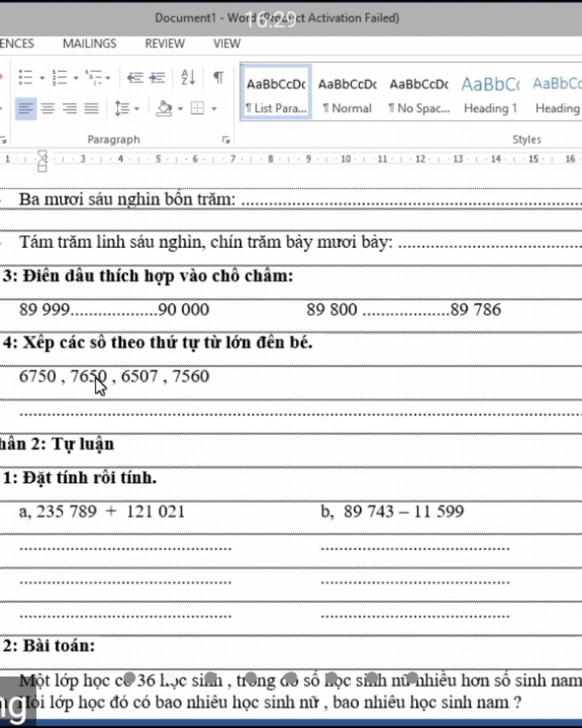
Task: Open the REFERENCES ribbon tab
Action: point(17,44)
